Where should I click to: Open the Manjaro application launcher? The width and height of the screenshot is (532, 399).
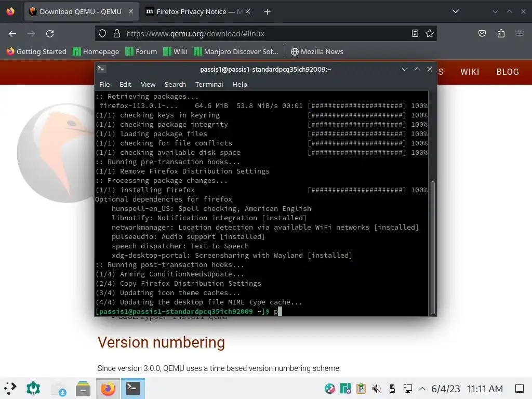click(x=10, y=389)
